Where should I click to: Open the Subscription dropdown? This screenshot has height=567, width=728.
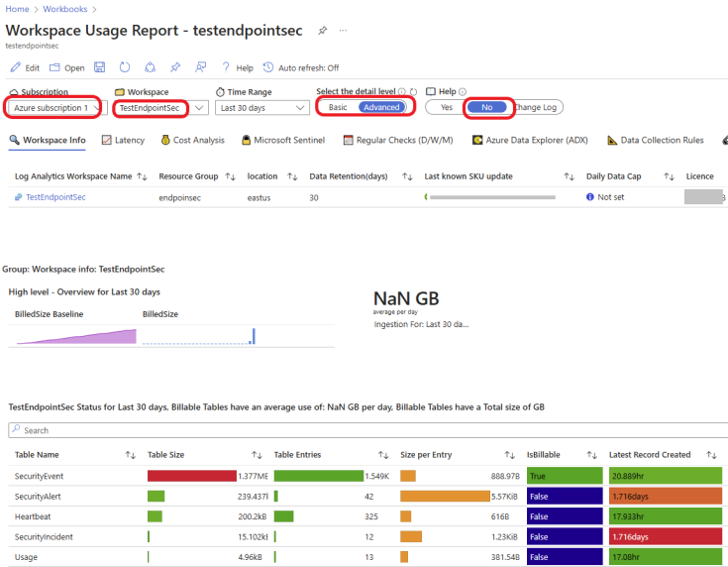point(55,108)
